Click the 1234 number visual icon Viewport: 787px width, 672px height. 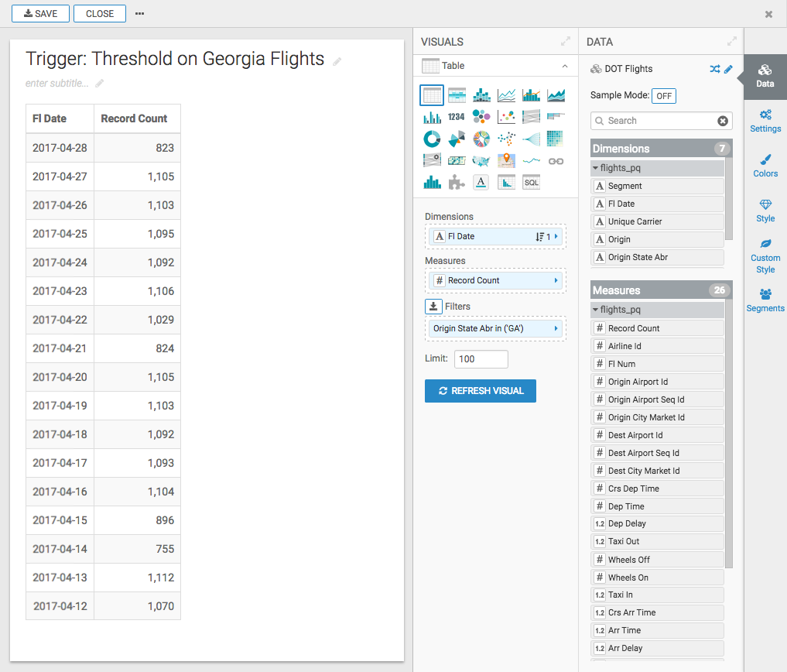(457, 117)
